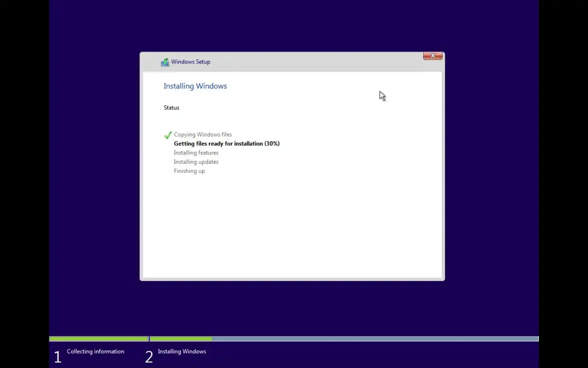Click the 'Installing Windows' heading

point(195,86)
